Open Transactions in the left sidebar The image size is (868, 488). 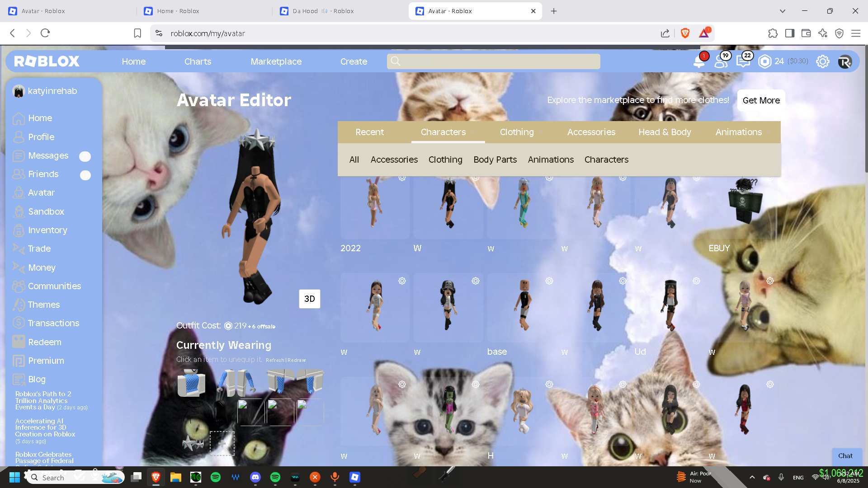[x=46, y=324]
